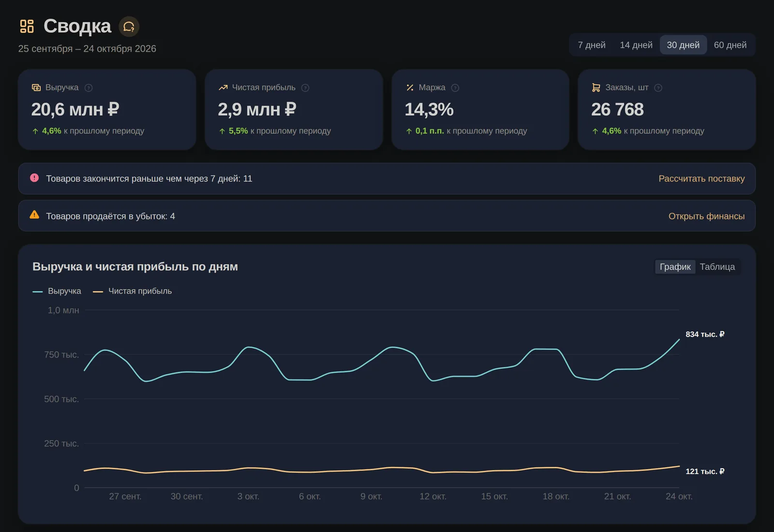Click the dashboard grid icon beside Сводка
The height and width of the screenshot is (532, 774).
click(x=27, y=26)
